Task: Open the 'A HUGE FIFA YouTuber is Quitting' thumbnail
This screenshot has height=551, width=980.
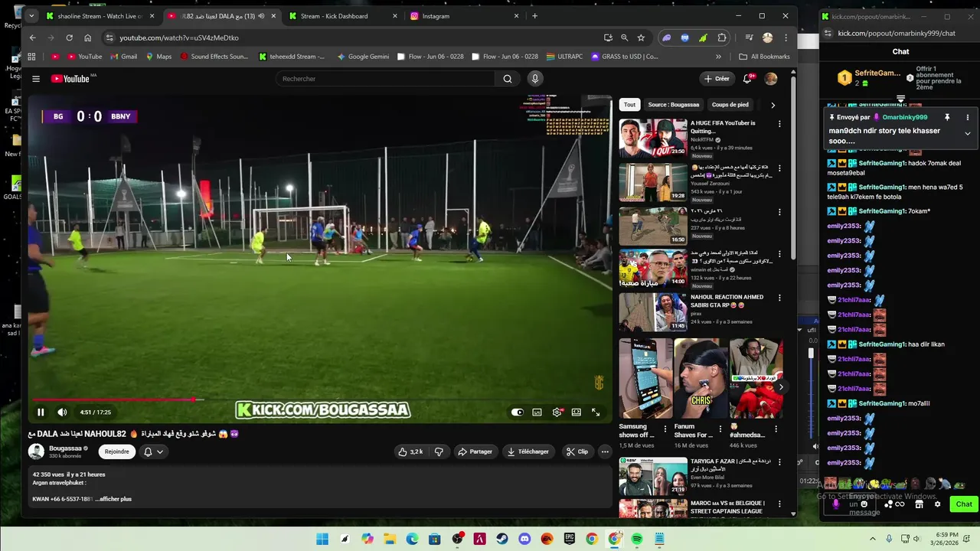Action: click(x=653, y=138)
